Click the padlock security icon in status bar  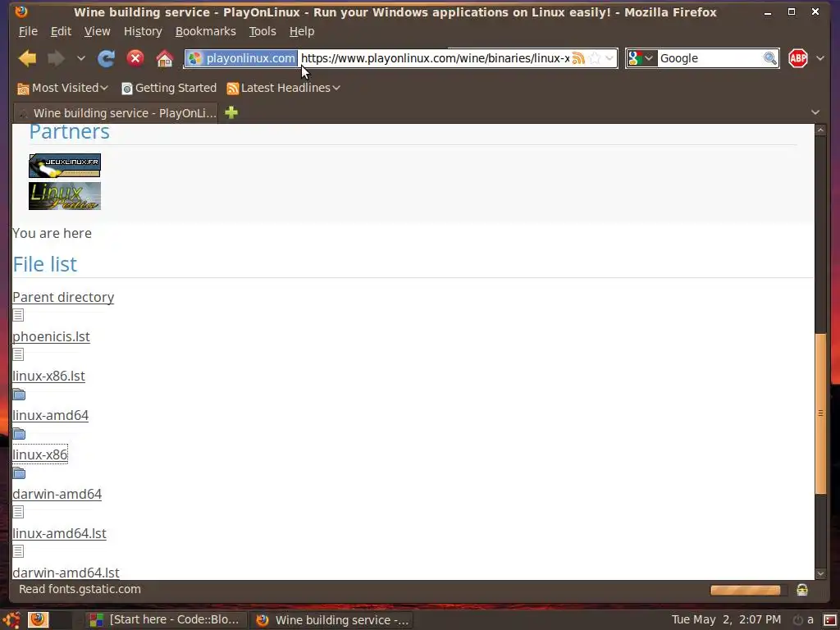pos(802,590)
